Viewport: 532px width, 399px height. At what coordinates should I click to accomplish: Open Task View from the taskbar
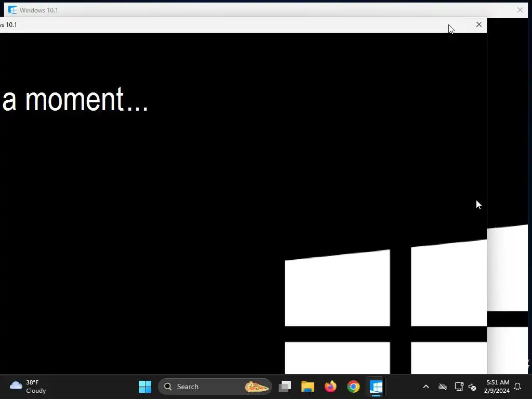click(285, 387)
